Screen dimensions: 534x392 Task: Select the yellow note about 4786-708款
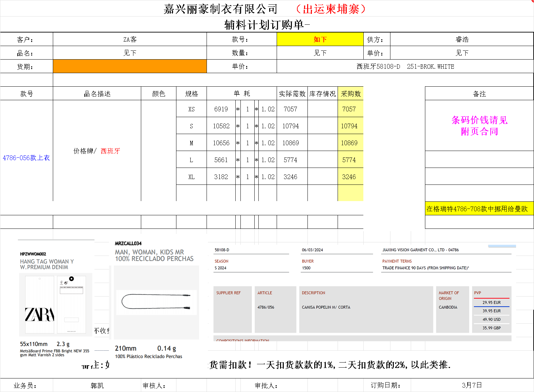click(477, 209)
